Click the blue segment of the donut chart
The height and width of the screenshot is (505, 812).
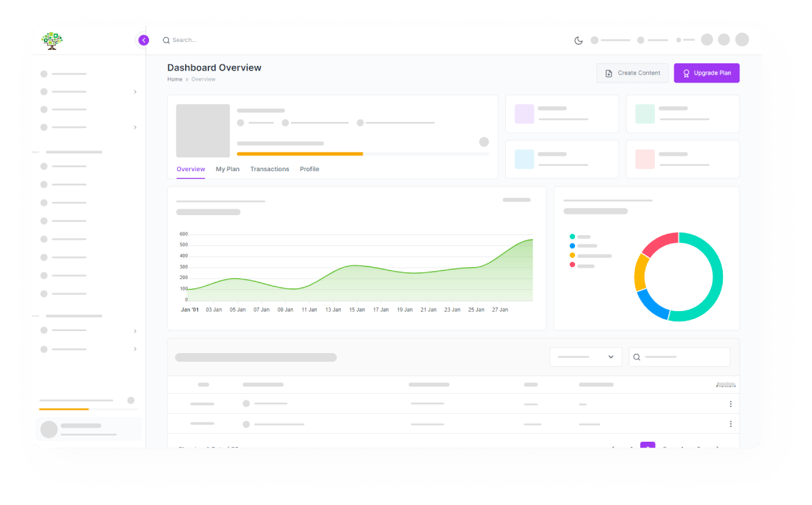pos(651,306)
